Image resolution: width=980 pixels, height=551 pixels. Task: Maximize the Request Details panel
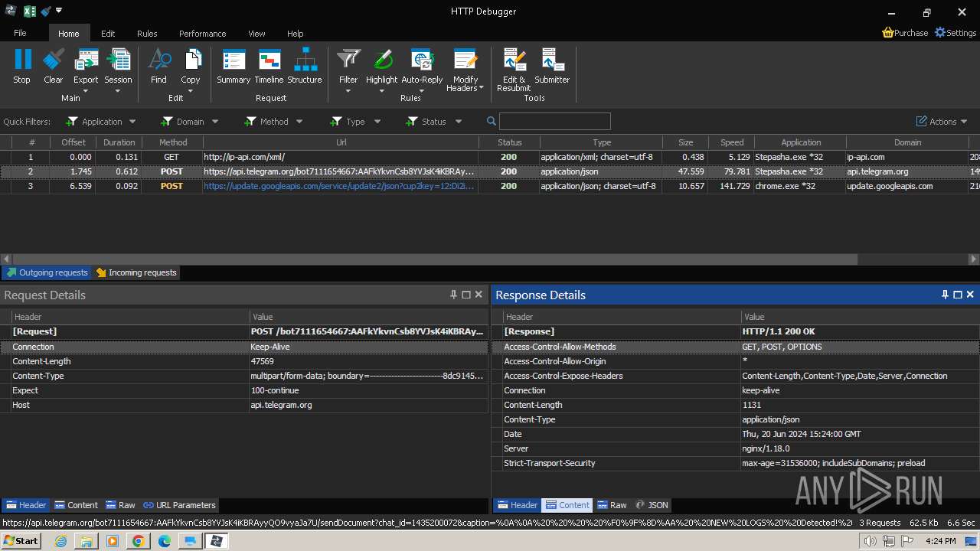coord(465,295)
